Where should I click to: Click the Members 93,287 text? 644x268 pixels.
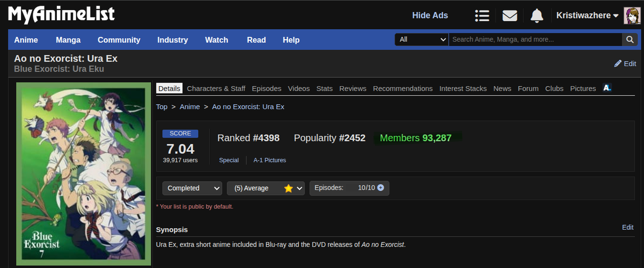(416, 138)
